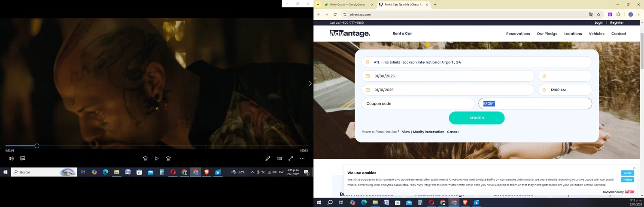This screenshot has height=207, width=644.
Task: Open Mail app on left taskbar
Action: pyautogui.click(x=150, y=172)
